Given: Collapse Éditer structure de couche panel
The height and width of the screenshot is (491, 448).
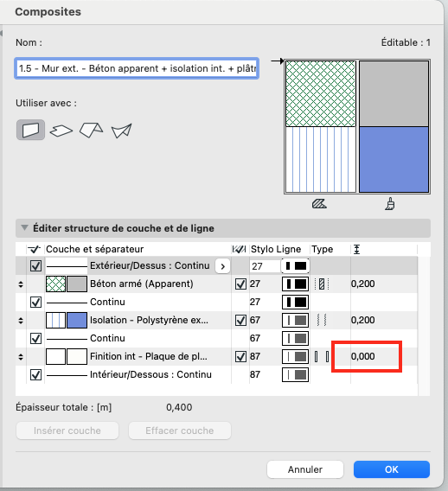Looking at the screenshot, I should pos(24,227).
